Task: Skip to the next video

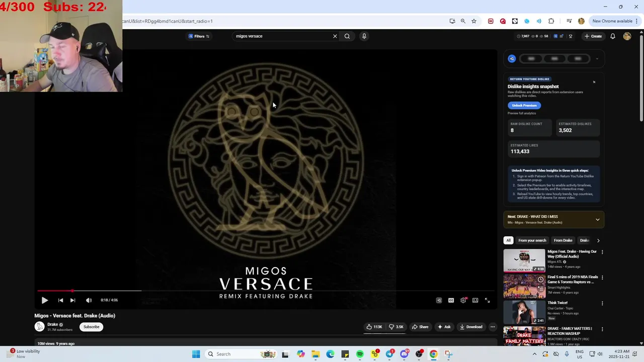Action: click(x=72, y=300)
